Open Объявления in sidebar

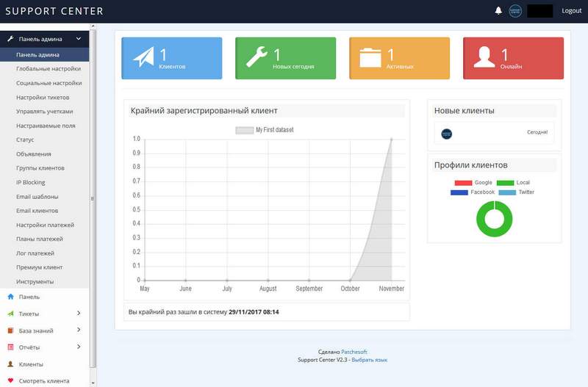[33, 154]
